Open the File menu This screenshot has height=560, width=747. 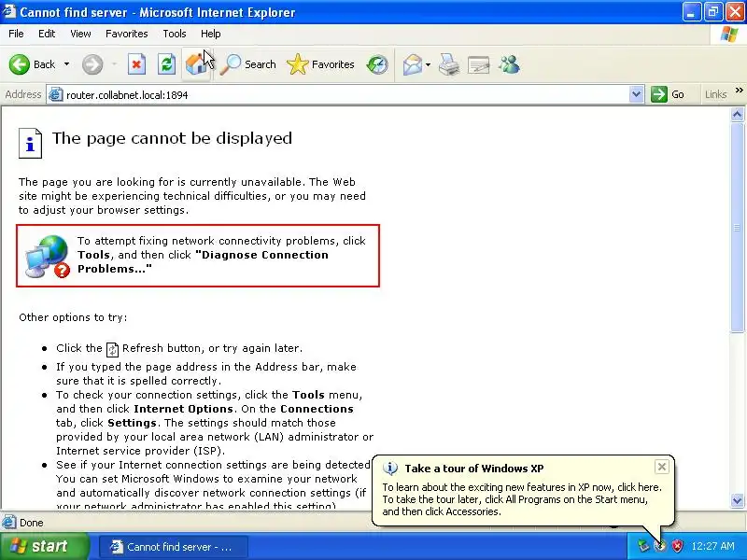pos(16,34)
